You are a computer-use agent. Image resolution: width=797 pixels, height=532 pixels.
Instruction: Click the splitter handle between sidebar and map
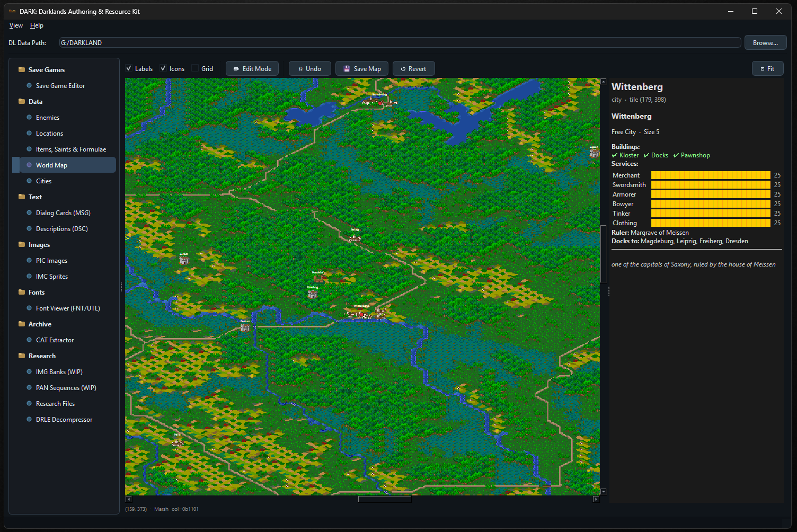(121, 287)
